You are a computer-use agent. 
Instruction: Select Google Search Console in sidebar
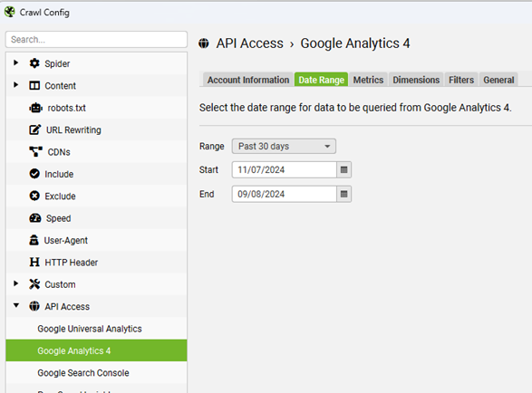coord(83,373)
